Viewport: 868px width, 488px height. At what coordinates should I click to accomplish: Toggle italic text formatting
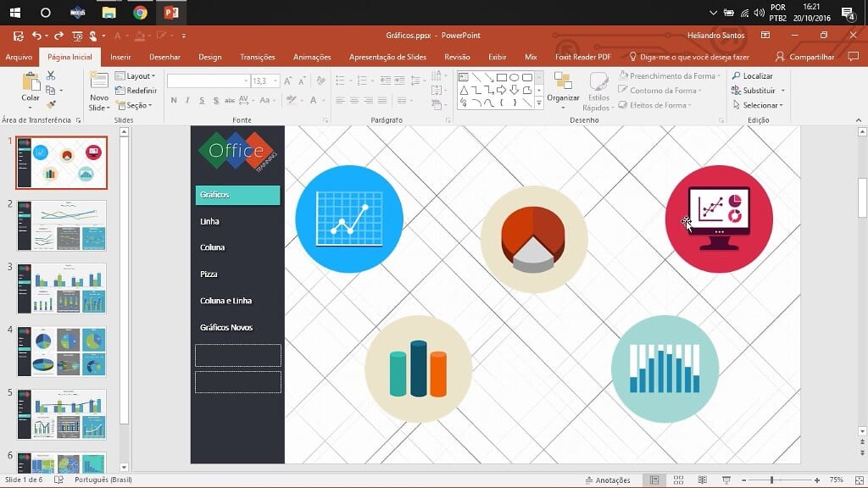(x=186, y=100)
